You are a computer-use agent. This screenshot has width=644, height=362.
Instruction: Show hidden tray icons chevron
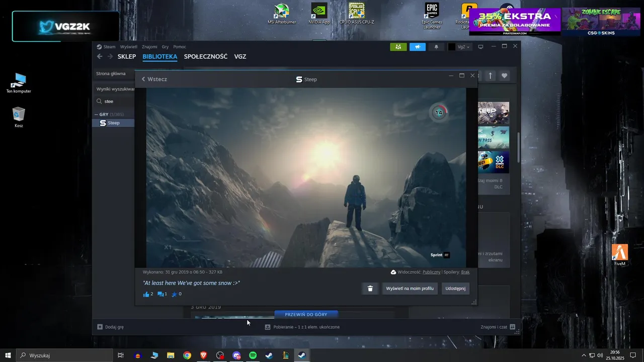tap(584, 355)
